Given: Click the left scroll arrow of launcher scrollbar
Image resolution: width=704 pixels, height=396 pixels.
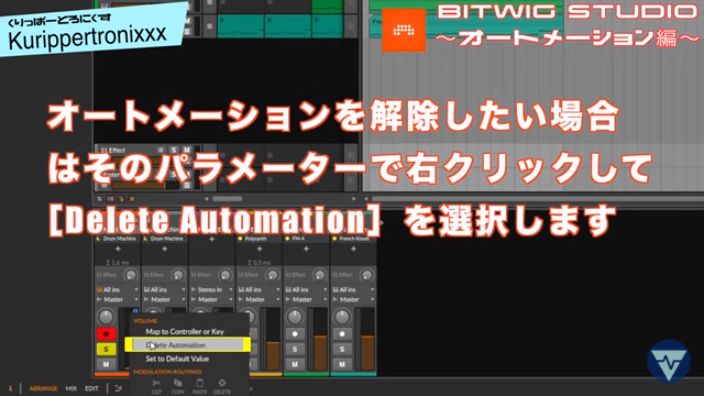Looking at the screenshot, I should tap(207, 198).
